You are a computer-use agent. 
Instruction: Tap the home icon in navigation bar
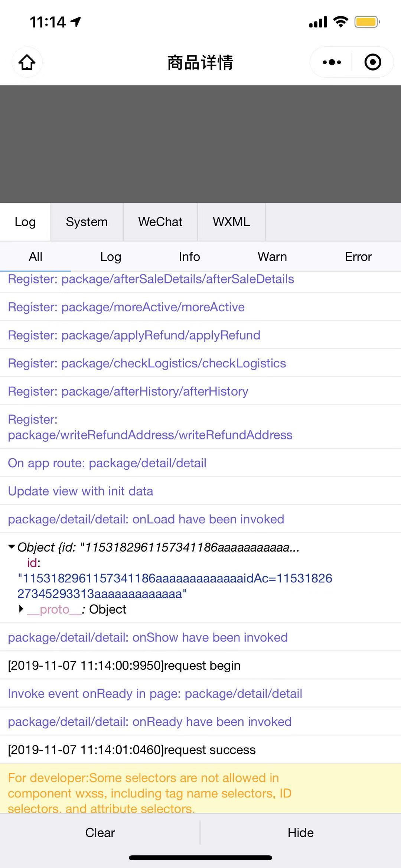(27, 62)
